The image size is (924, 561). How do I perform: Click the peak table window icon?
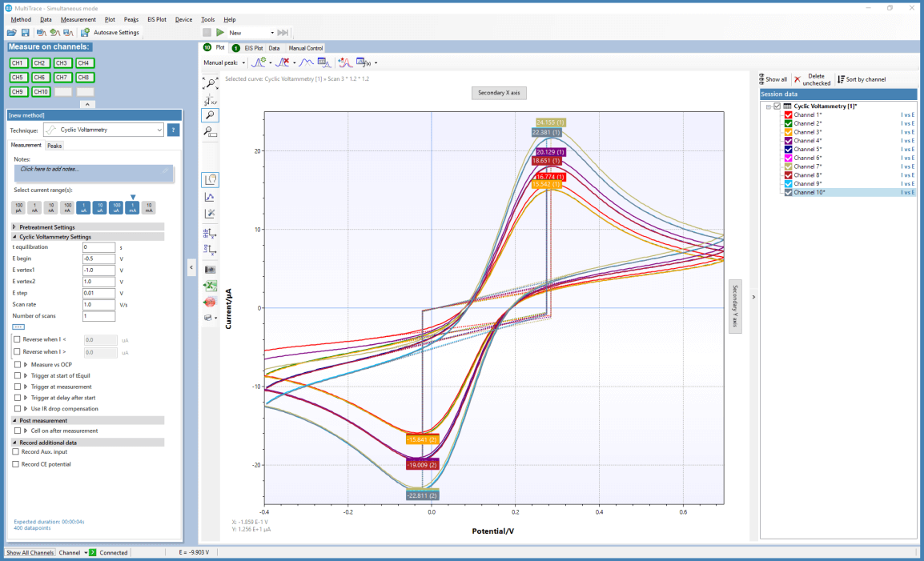[x=324, y=62]
